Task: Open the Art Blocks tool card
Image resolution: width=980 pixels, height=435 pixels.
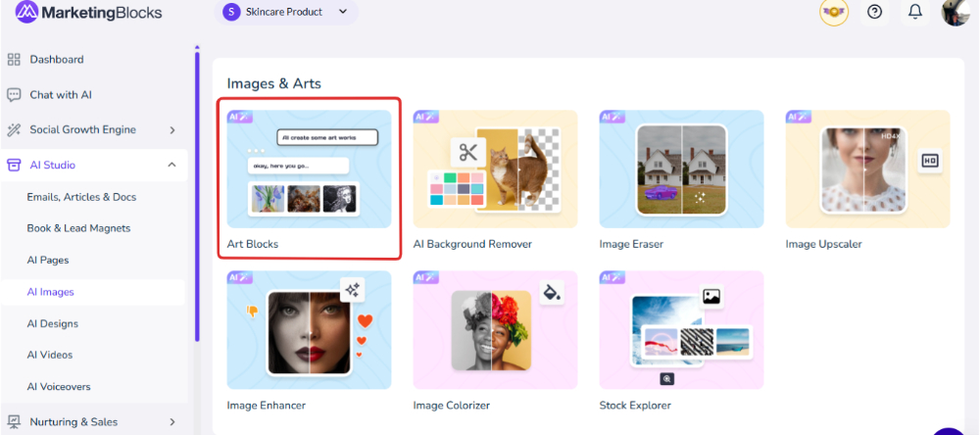Action: click(309, 171)
